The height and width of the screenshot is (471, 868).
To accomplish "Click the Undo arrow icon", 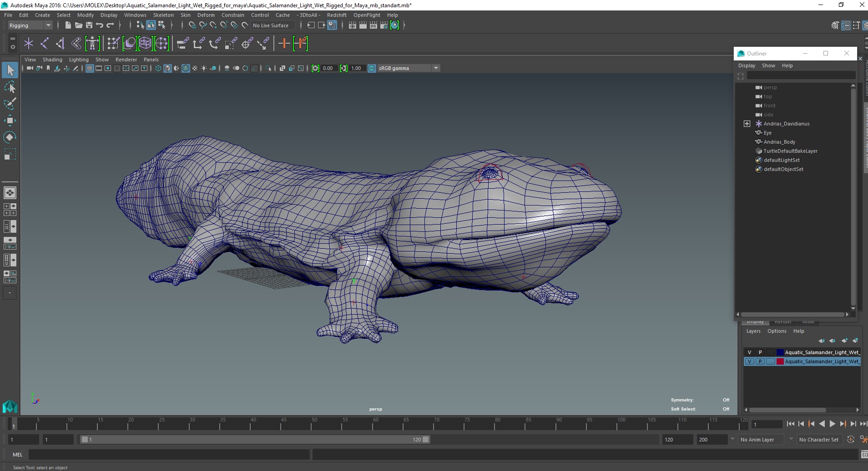I will click(100, 25).
